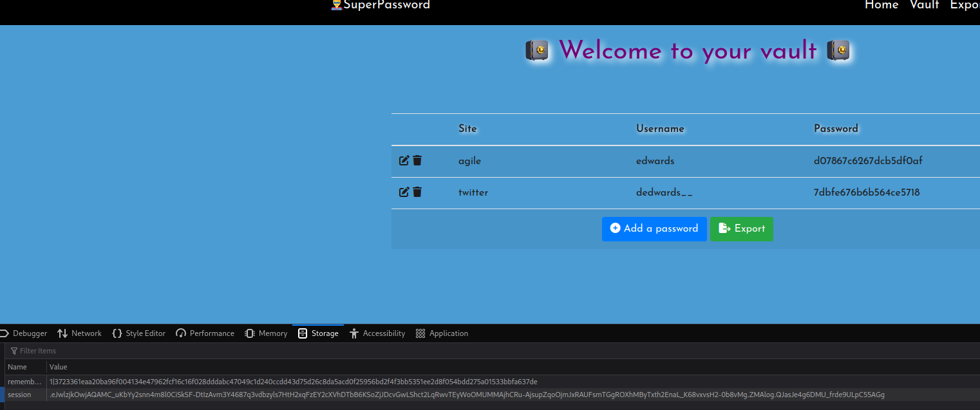This screenshot has height=410, width=980.
Task: Switch to the Network devtools tab
Action: coord(79,333)
